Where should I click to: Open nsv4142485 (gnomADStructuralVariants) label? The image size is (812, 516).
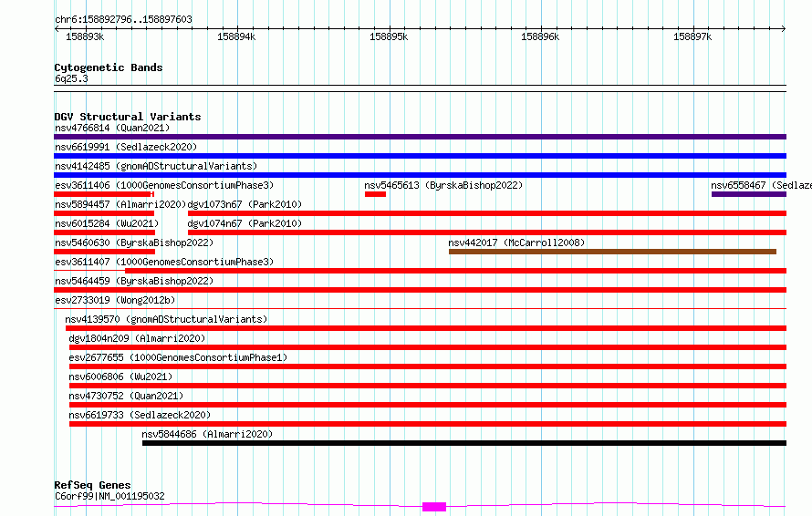click(x=156, y=166)
